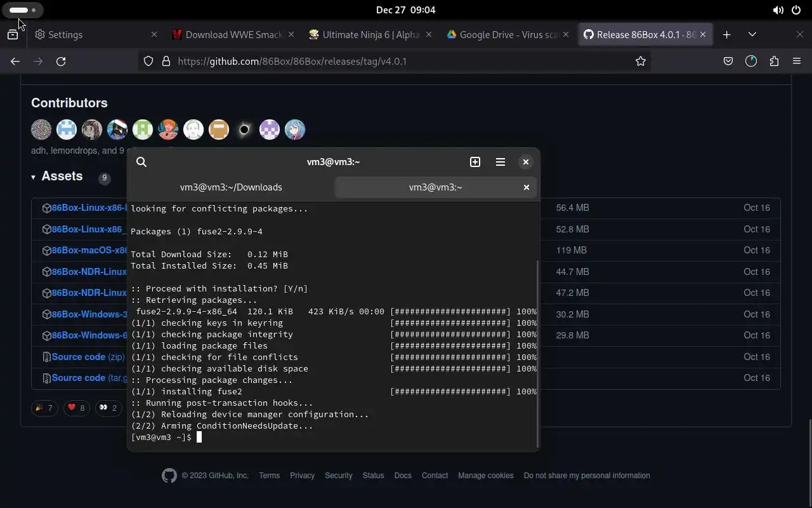Collapse the Assets section
The width and height of the screenshot is (812, 508).
click(x=57, y=177)
